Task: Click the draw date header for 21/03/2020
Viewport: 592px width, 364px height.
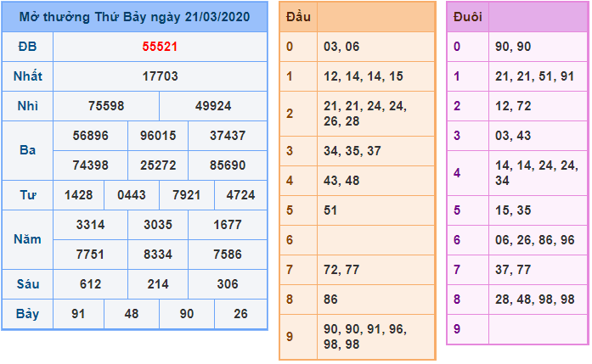Action: tap(134, 17)
